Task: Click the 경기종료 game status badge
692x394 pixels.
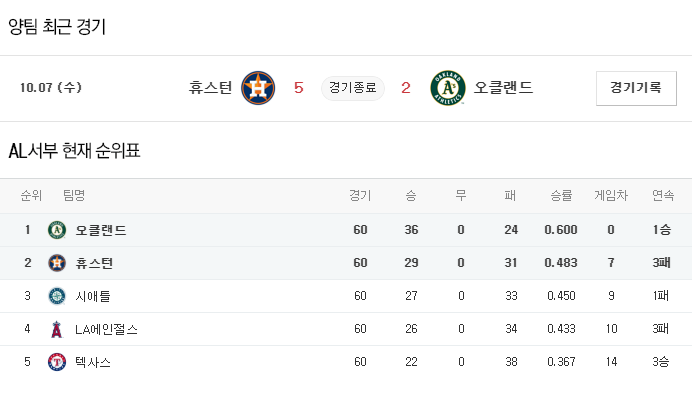Action: click(353, 88)
